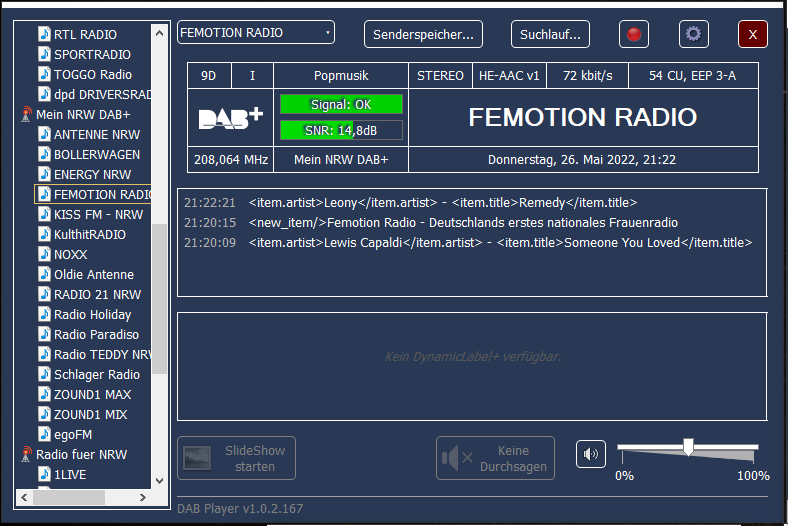Start the Suchlauf station scan
Image resolution: width=788 pixels, height=526 pixels.
(550, 34)
